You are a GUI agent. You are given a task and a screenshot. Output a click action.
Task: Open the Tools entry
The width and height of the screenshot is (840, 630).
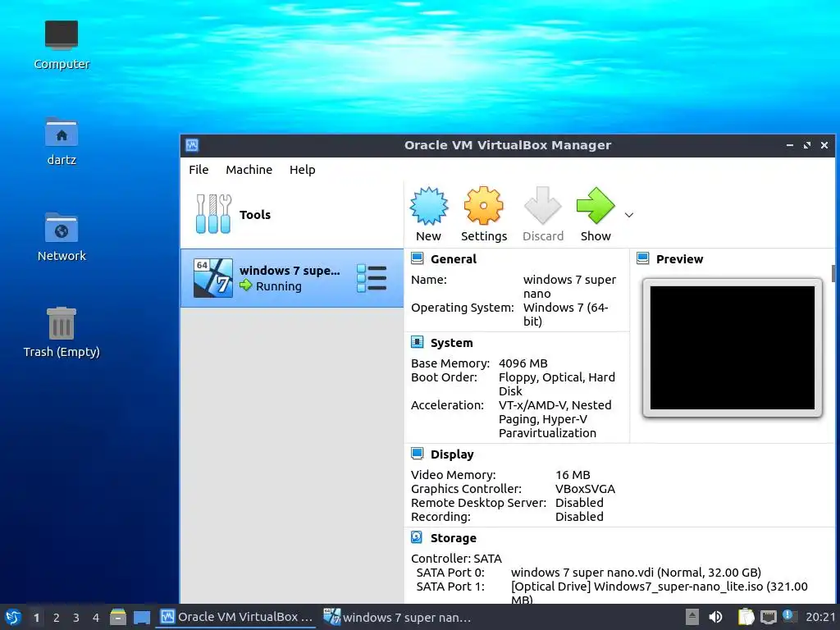pos(292,214)
